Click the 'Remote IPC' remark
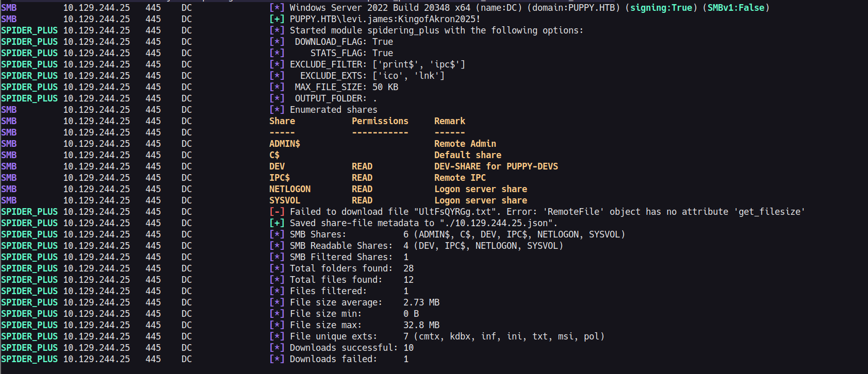This screenshot has width=868, height=374. pyautogui.click(x=460, y=178)
